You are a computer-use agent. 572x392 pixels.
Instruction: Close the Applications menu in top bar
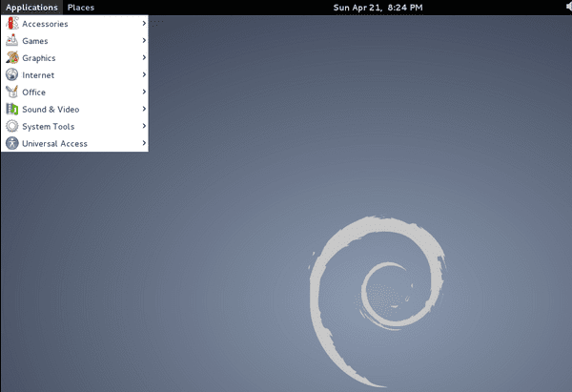pyautogui.click(x=31, y=8)
